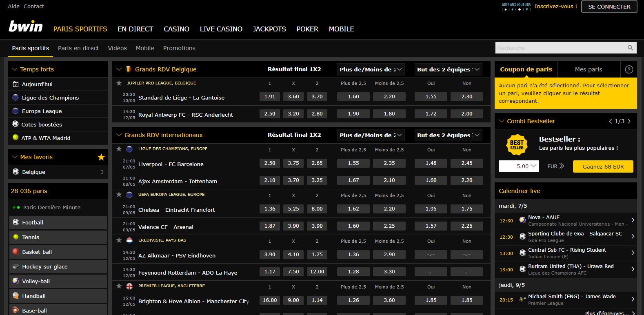The width and height of the screenshot is (644, 315).
Task: Switch to Paris en direct tab
Action: coord(78,48)
